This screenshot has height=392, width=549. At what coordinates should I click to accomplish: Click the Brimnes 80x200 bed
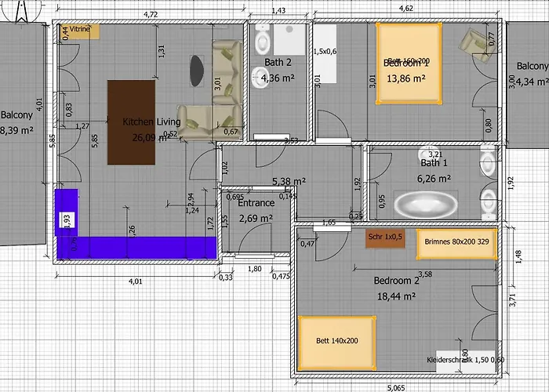(456, 242)
